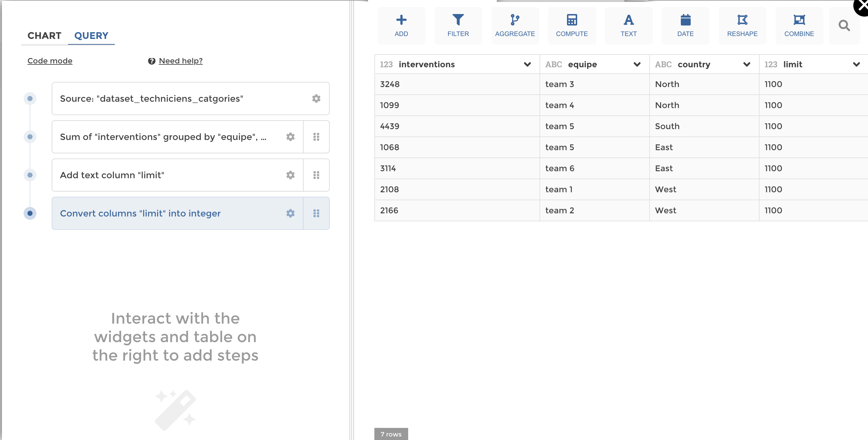Expand the interventions column dropdown
The width and height of the screenshot is (868, 440).
(527, 64)
